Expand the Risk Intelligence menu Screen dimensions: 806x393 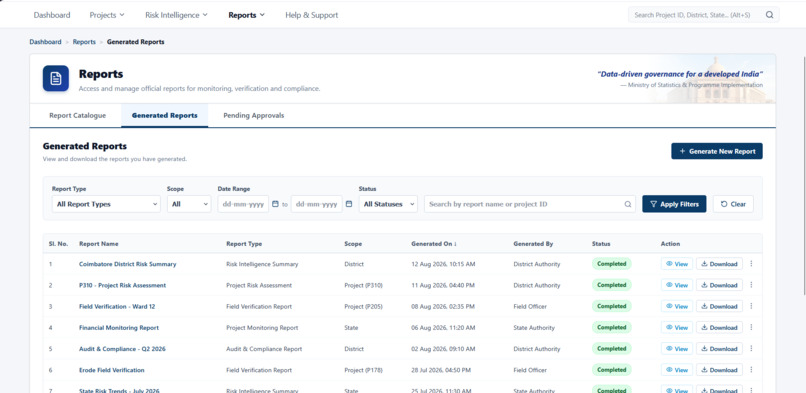tap(176, 15)
